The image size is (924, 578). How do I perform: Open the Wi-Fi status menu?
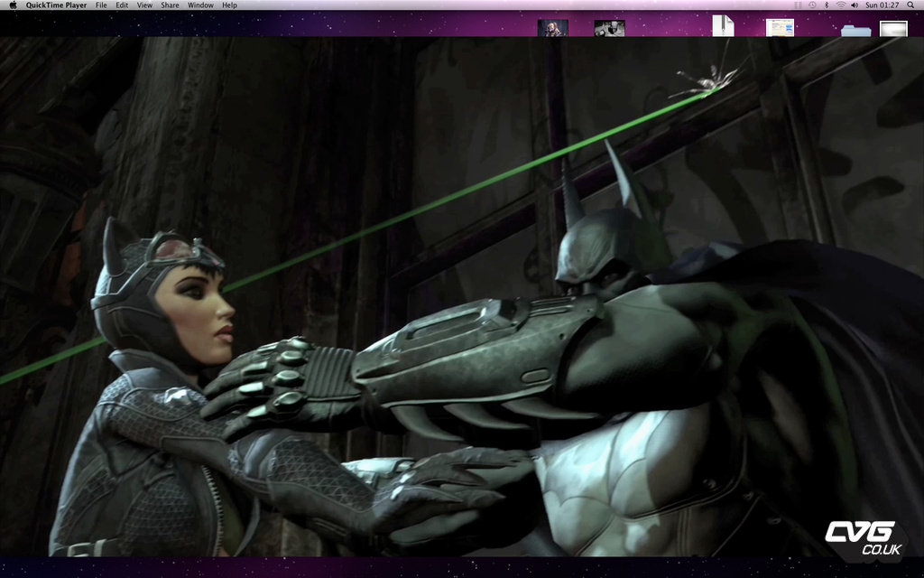pos(840,5)
